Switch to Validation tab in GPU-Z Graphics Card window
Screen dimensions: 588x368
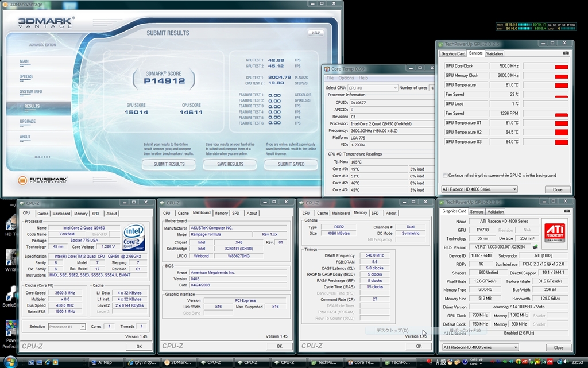click(496, 212)
